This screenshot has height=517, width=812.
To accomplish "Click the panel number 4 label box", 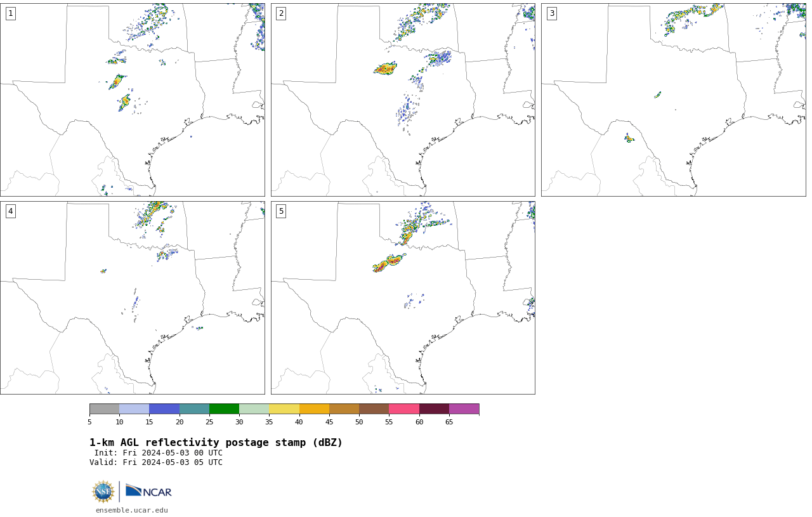I will 10,211.
